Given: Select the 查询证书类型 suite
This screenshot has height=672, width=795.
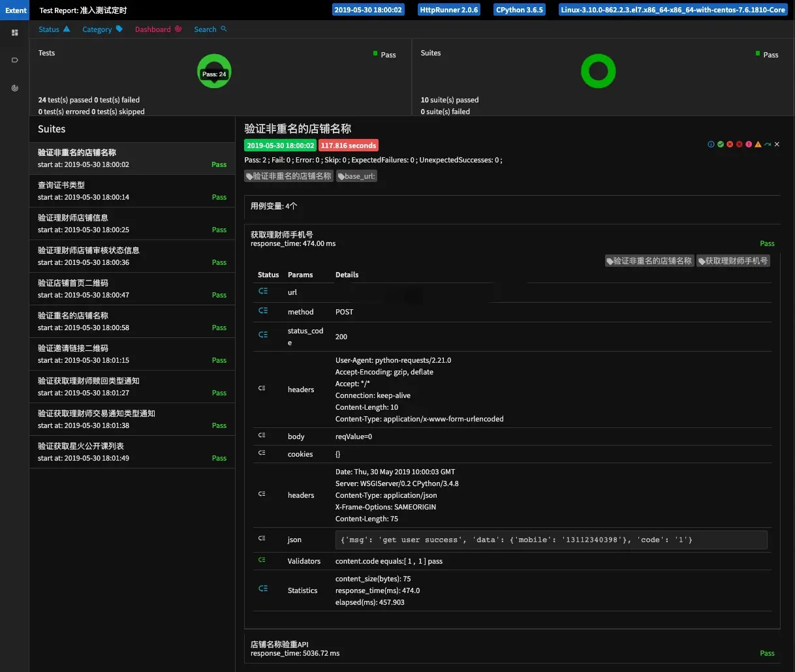Looking at the screenshot, I should click(132, 191).
